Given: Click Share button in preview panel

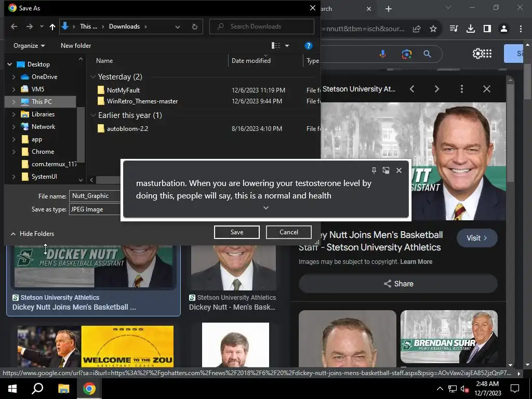Looking at the screenshot, I should pos(398,284).
